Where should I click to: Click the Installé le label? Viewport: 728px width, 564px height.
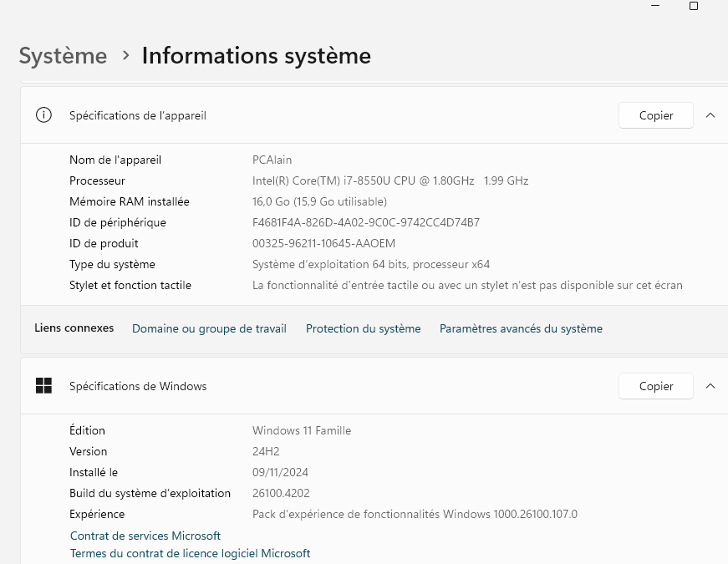pyautogui.click(x=94, y=472)
